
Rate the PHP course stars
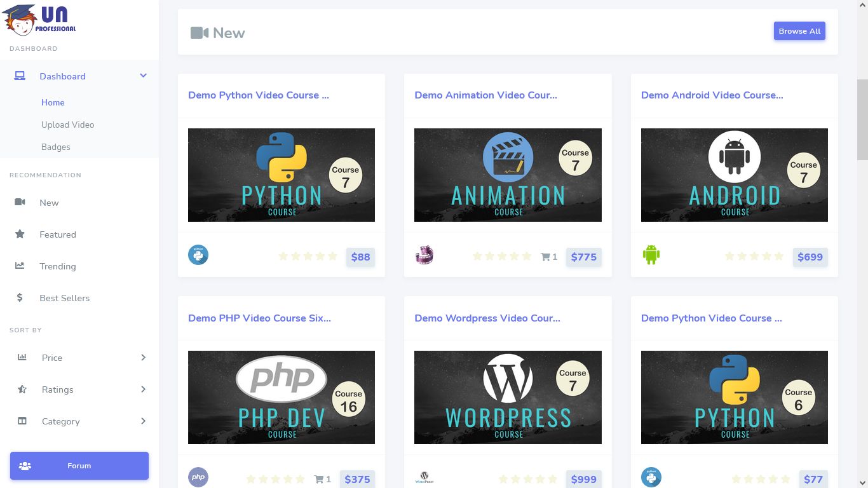pos(276,478)
